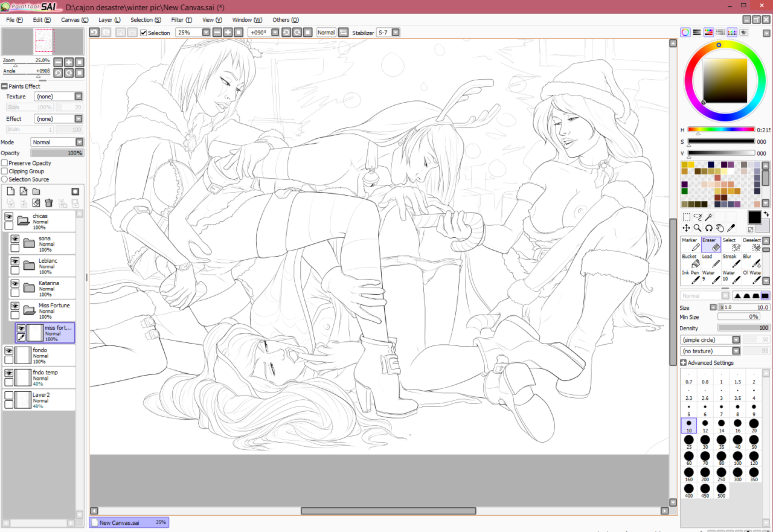Open the Filter menu
773x532 pixels.
point(181,20)
